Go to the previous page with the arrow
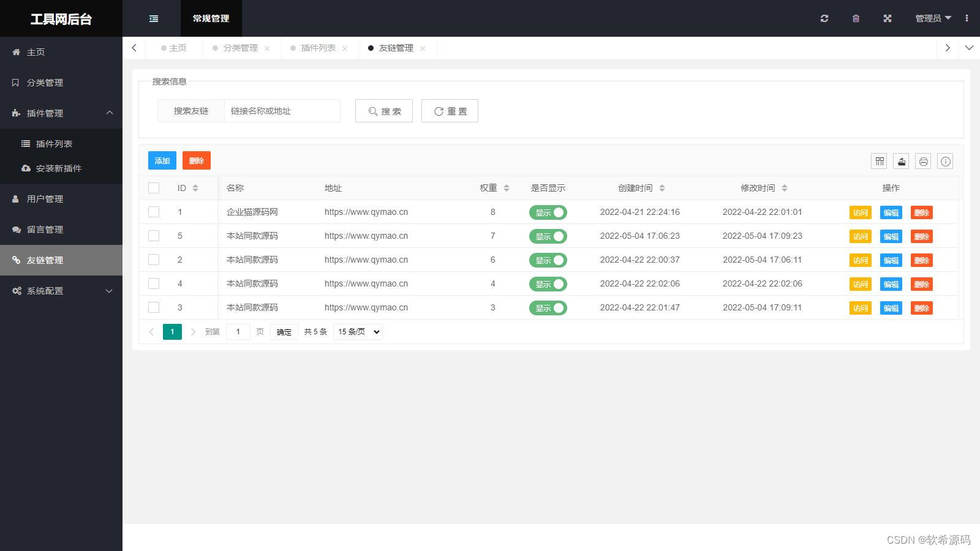 point(151,332)
